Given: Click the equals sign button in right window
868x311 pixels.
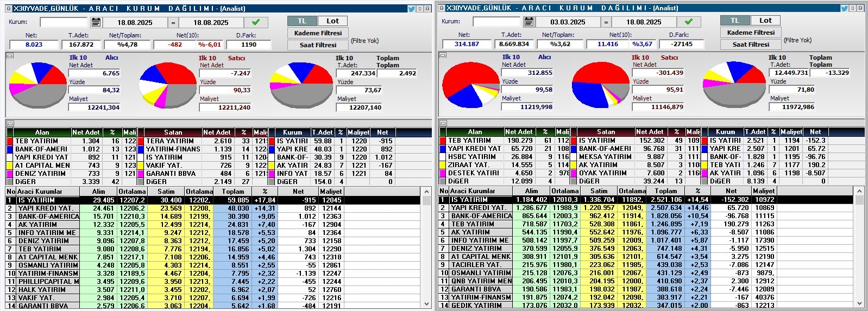Looking at the screenshot, I should [x=606, y=22].
